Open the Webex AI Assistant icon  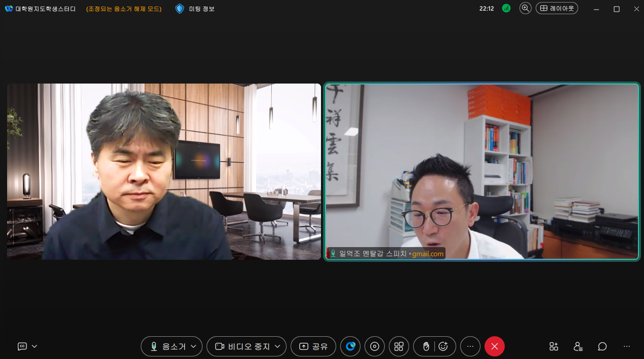[x=350, y=346]
